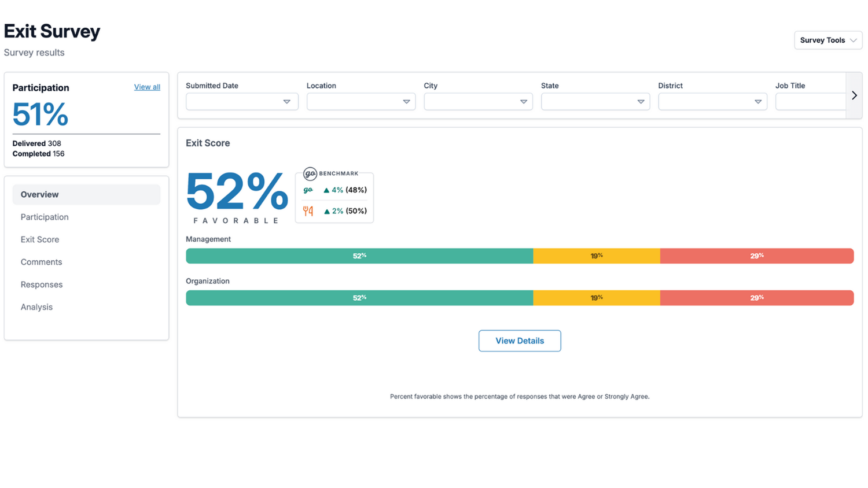The width and height of the screenshot is (868, 488).
Task: Go to Participation in the sidebar
Action: [45, 217]
